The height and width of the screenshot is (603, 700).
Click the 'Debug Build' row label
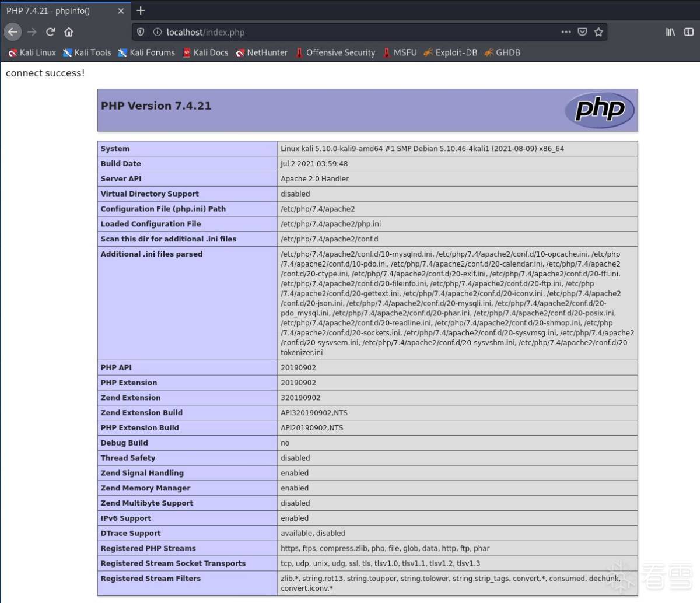point(124,443)
